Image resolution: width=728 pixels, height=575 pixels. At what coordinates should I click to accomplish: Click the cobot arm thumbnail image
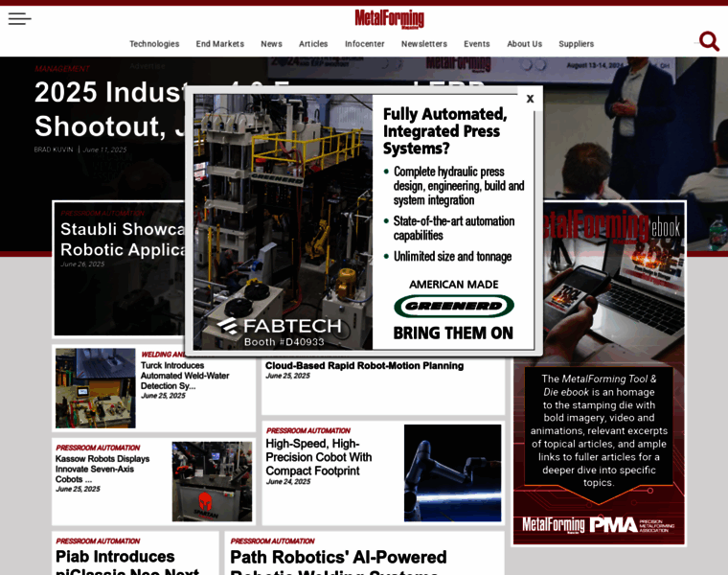[453, 472]
